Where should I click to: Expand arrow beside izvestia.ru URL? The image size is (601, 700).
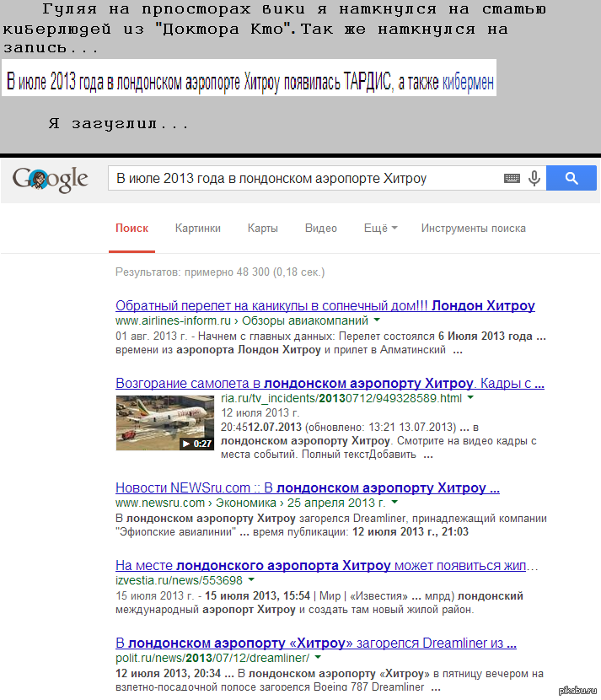(251, 579)
